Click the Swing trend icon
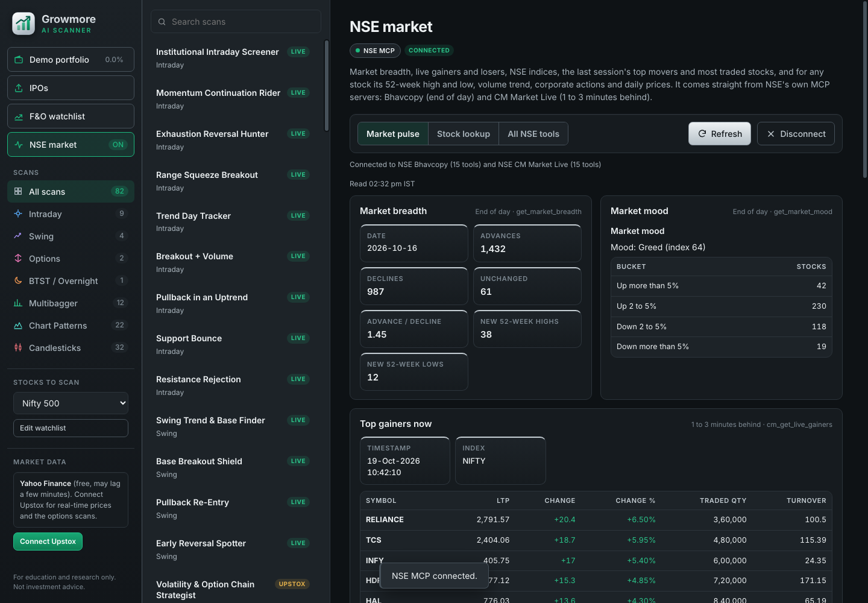This screenshot has width=868, height=603. (18, 236)
